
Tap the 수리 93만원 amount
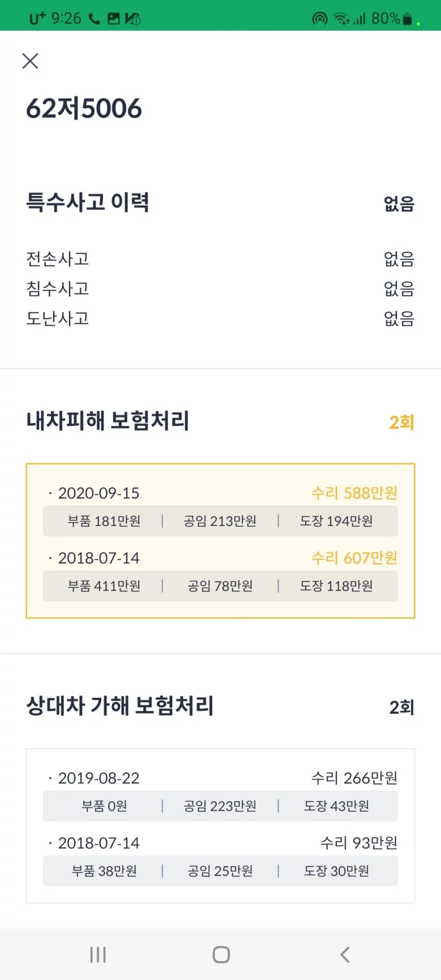[358, 843]
